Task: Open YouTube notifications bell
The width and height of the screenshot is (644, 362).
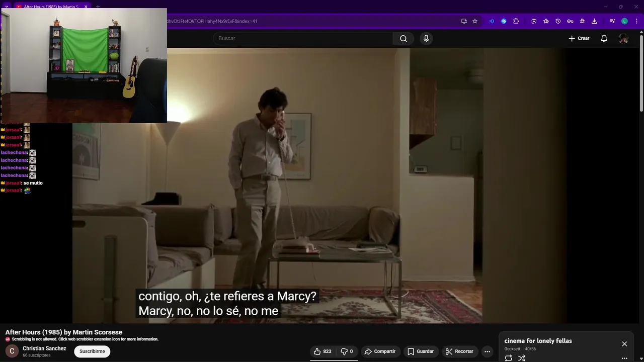Action: tap(604, 39)
